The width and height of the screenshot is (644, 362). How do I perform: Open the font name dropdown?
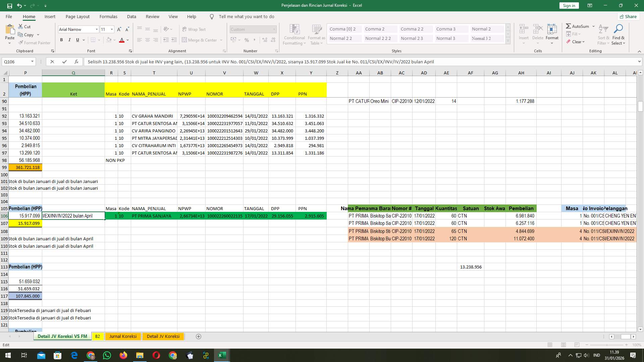97,29
